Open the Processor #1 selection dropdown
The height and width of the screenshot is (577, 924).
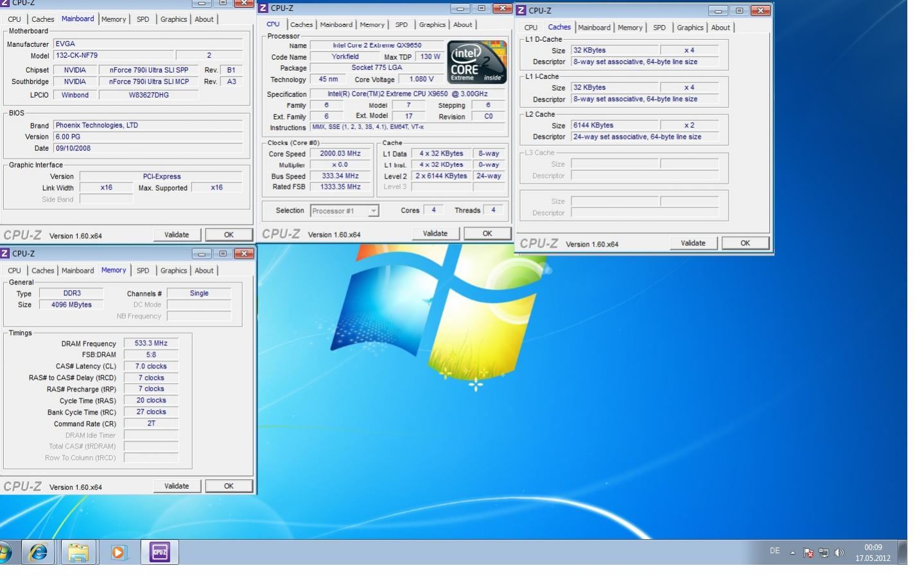point(344,211)
